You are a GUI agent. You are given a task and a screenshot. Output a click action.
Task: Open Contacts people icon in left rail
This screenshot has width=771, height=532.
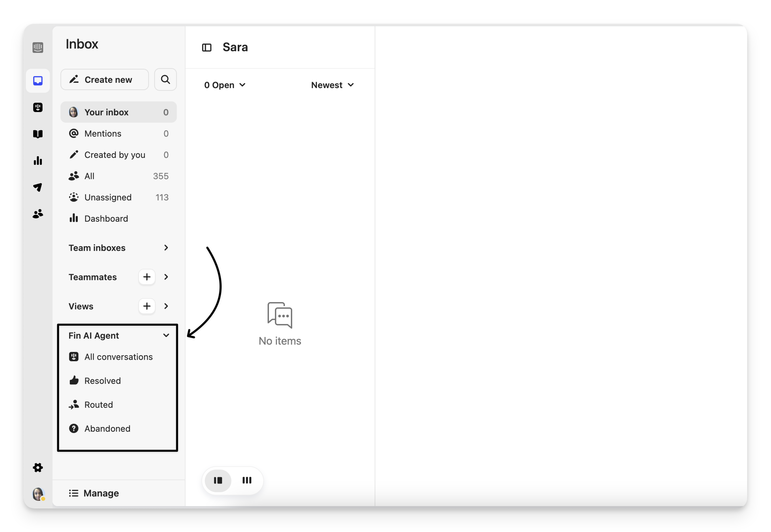(38, 214)
